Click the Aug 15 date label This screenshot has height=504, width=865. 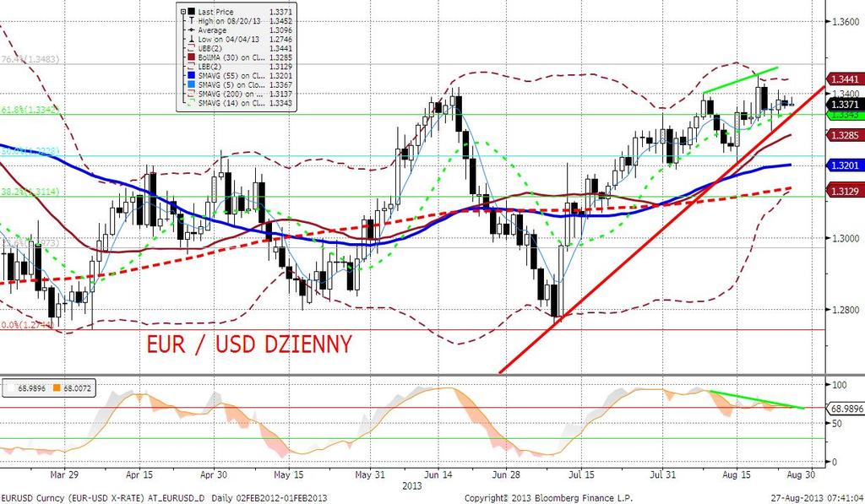737,474
